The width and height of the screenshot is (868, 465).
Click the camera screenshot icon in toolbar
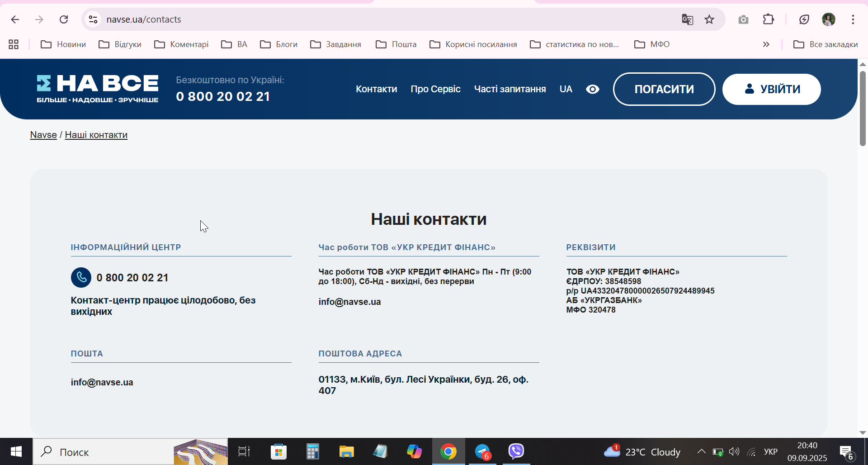tap(743, 19)
